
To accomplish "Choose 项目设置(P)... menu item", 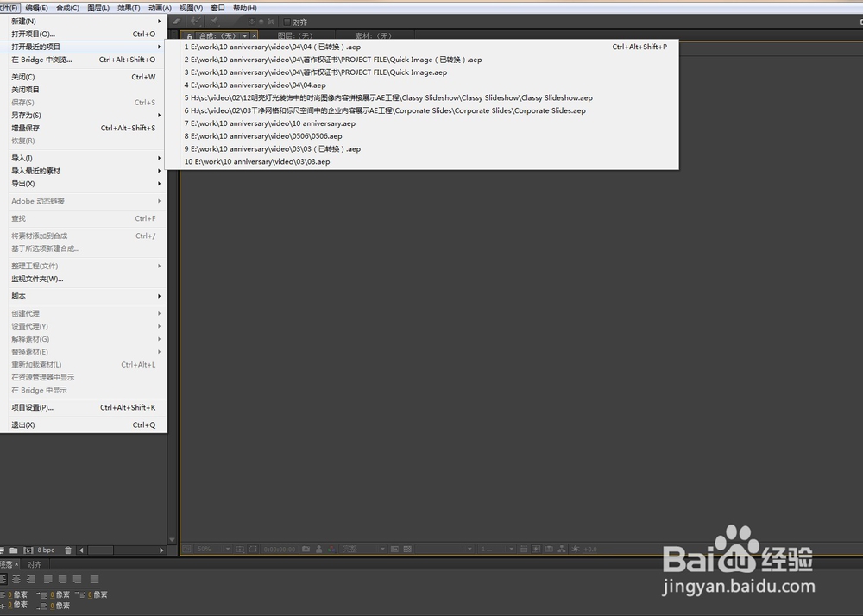I will pos(84,407).
